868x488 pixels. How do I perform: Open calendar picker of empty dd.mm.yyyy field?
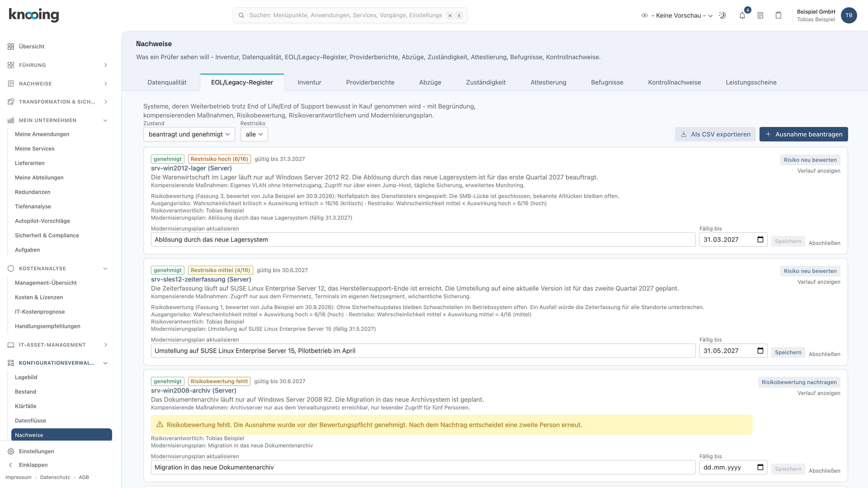click(760, 467)
